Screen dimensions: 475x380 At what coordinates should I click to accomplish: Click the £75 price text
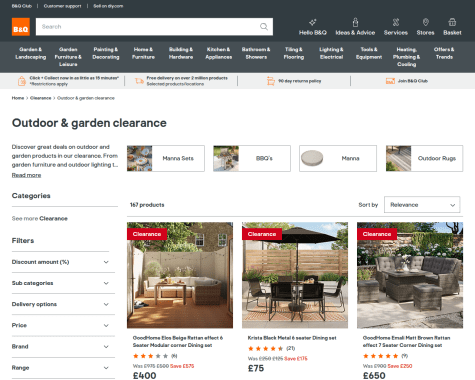tap(256, 368)
